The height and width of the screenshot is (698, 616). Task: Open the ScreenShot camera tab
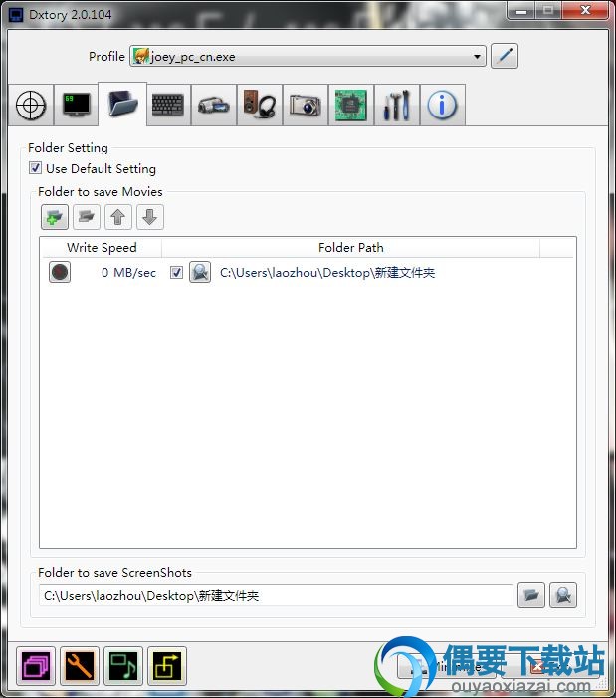point(306,106)
